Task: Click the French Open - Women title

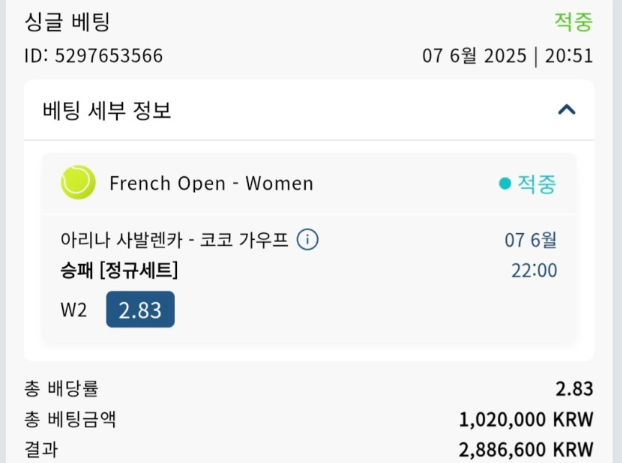Action: pyautogui.click(x=211, y=183)
